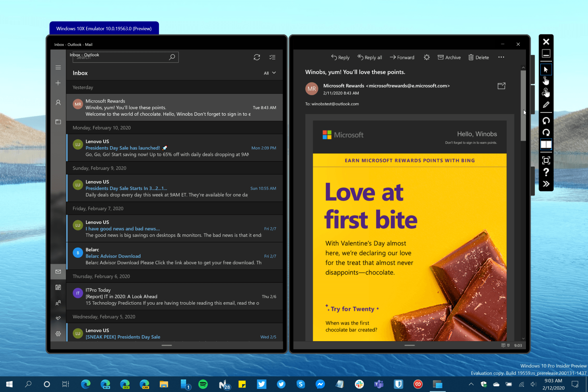Choose the pen input tool in the emulator toolbar
The height and width of the screenshot is (392, 588).
pyautogui.click(x=546, y=104)
